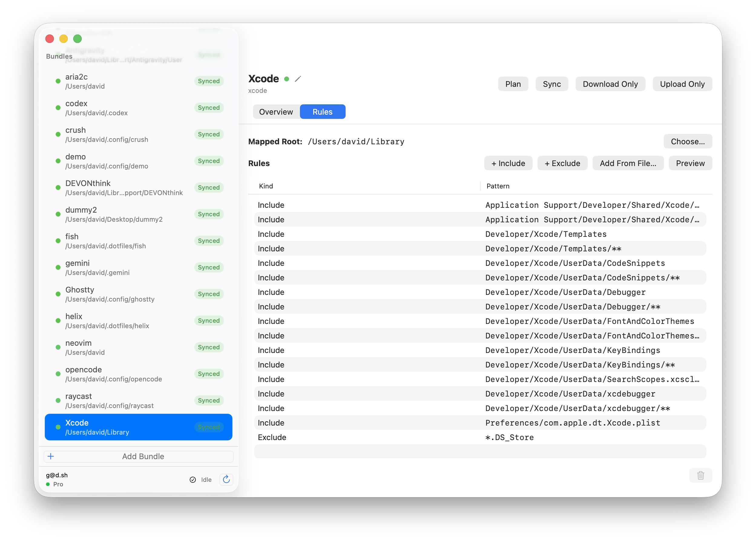Set bundle to Upload Only
The image size is (756, 542).
coord(682,84)
